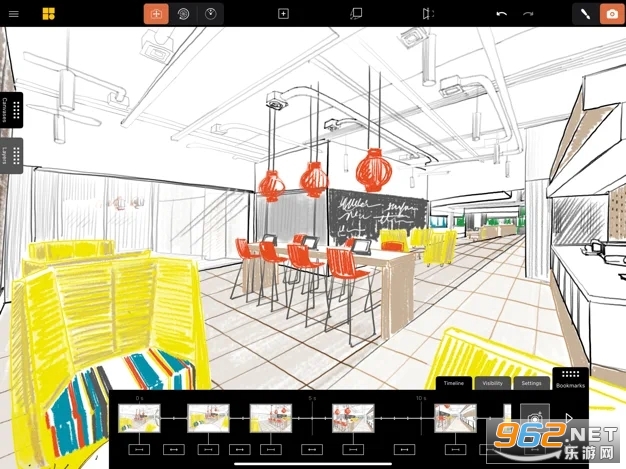Switch to the Timeline tab

click(x=453, y=383)
